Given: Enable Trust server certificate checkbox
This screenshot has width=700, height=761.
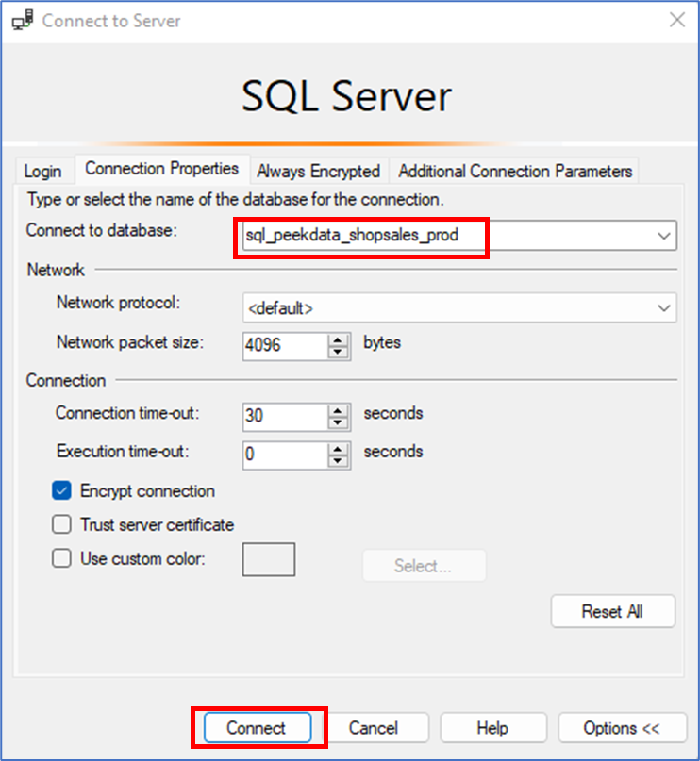Looking at the screenshot, I should (61, 524).
